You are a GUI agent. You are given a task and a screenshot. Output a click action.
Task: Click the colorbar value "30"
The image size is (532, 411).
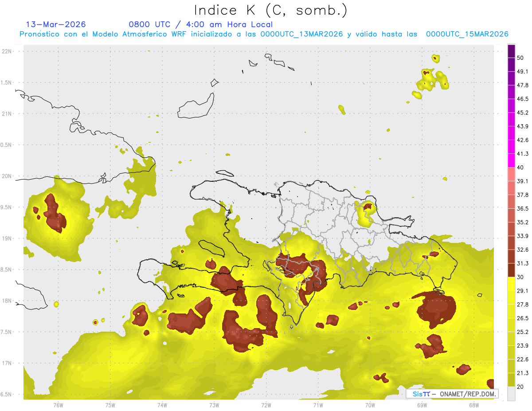click(x=520, y=277)
